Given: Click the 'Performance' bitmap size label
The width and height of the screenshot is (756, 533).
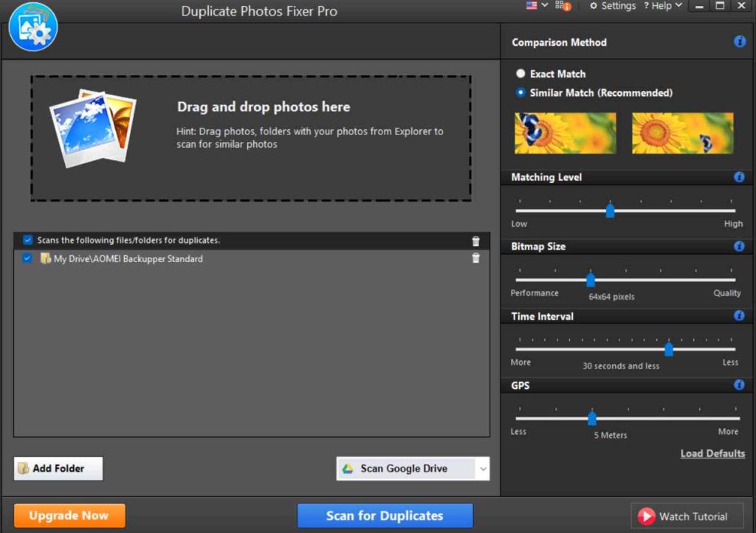Looking at the screenshot, I should tap(535, 293).
